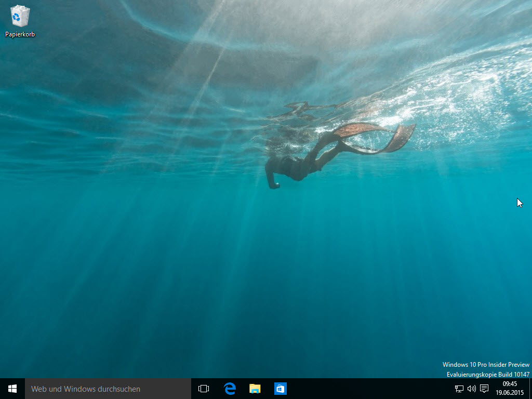Screen dimensions: 532x399
Task: Focus the 'Web und Windows durchsuchen' search box
Action: point(108,389)
